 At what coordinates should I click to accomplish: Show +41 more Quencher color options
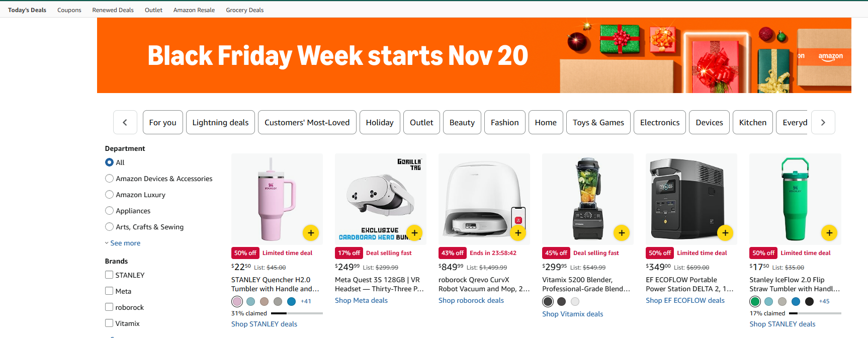(306, 301)
